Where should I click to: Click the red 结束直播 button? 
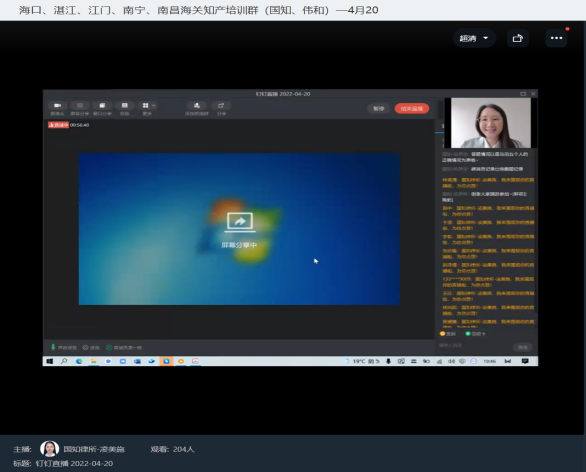tap(411, 108)
